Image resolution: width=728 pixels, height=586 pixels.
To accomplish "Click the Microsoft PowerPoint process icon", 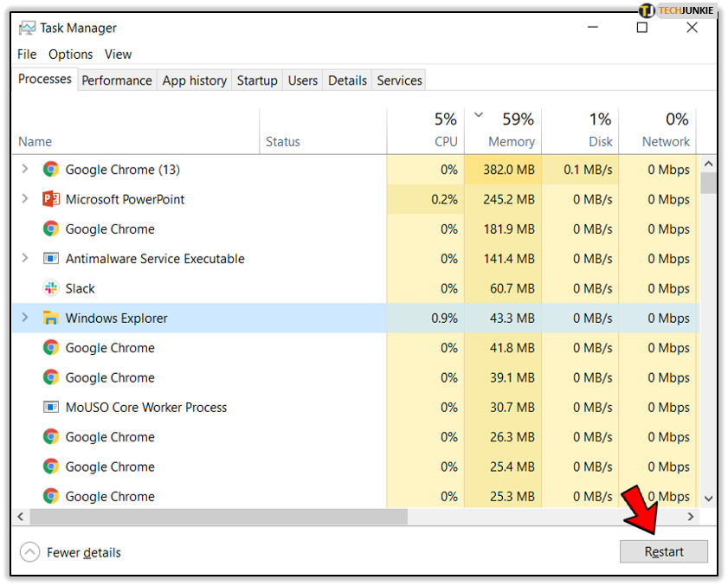I will coord(51,199).
